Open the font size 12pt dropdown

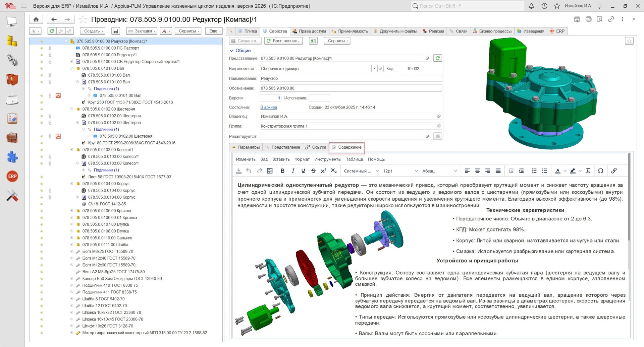400,171
